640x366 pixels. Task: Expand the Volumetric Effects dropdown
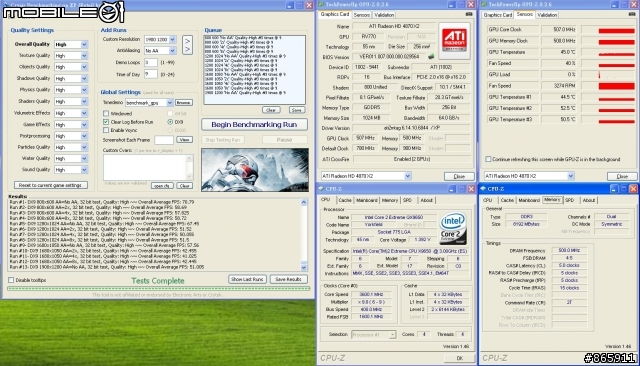(x=84, y=113)
